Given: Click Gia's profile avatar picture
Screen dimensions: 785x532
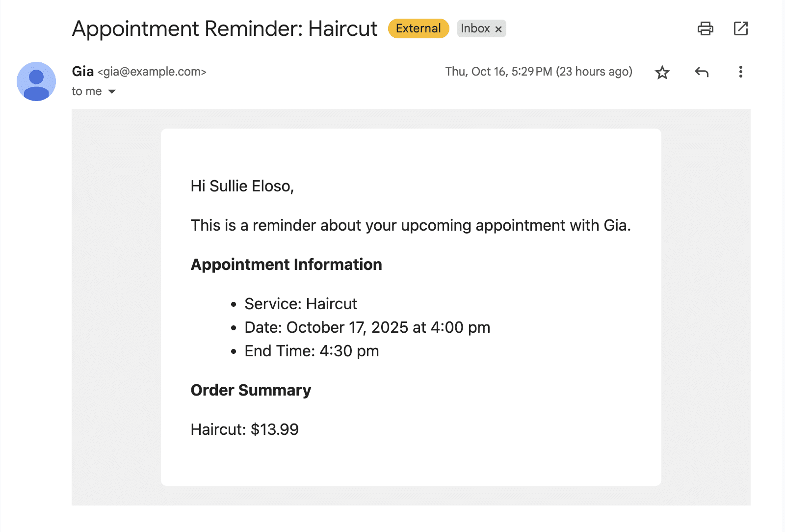Looking at the screenshot, I should pos(36,81).
